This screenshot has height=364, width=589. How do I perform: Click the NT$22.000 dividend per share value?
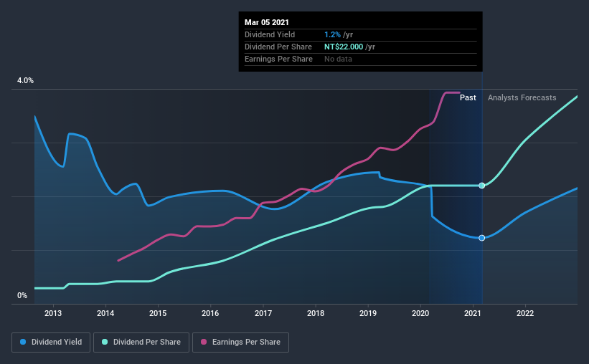[344, 47]
